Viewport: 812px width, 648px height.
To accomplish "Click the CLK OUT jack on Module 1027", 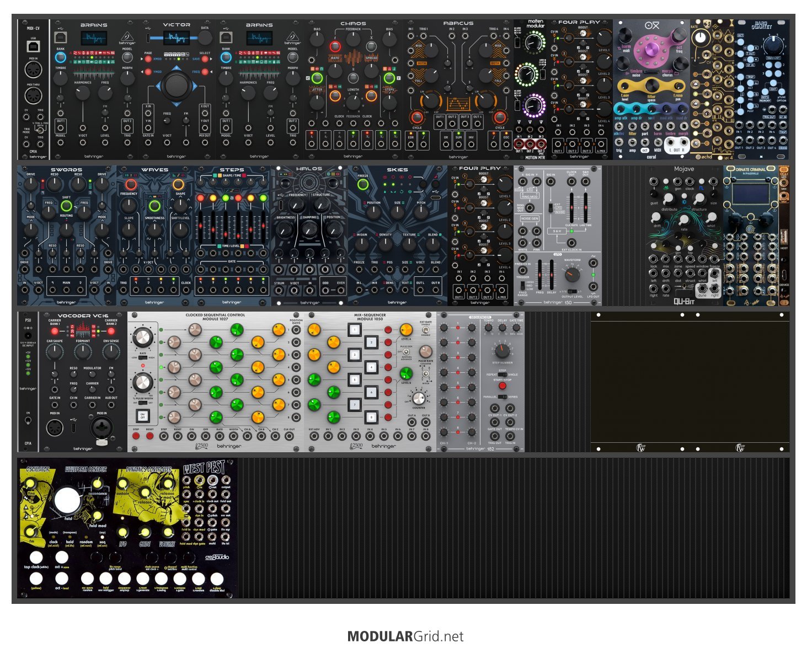I will coord(289,436).
